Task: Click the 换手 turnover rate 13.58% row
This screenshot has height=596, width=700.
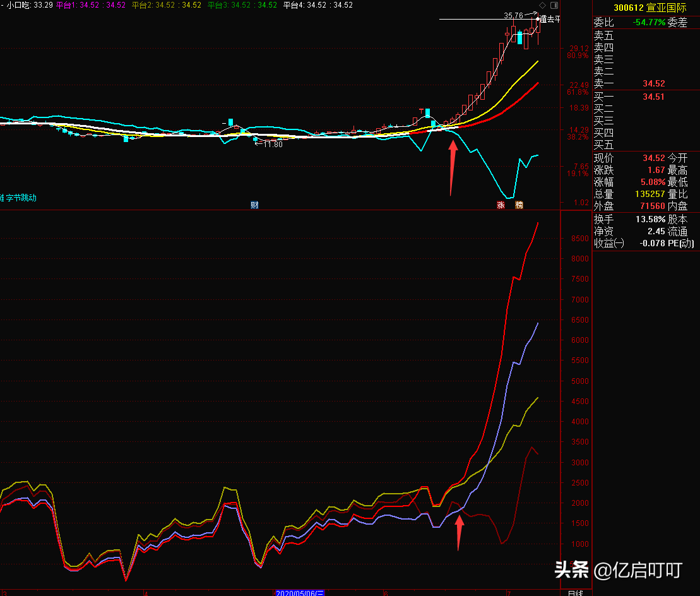Action: click(645, 219)
